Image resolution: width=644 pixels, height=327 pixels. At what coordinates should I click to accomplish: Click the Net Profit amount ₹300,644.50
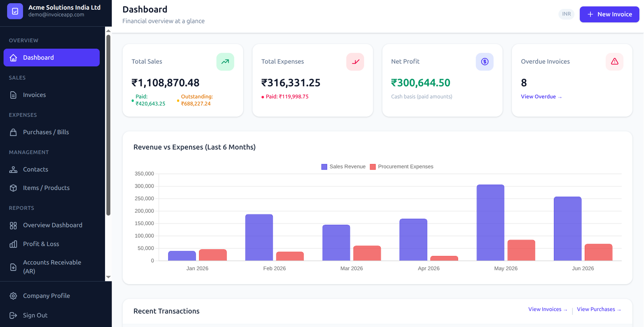point(421,83)
